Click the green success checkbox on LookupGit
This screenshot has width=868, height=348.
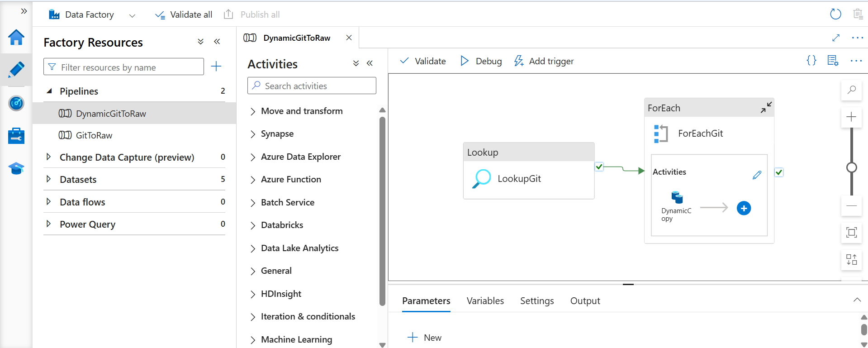(x=599, y=167)
